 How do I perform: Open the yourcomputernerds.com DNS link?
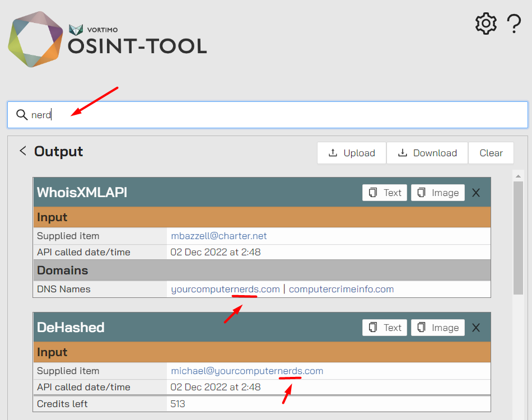pos(225,289)
